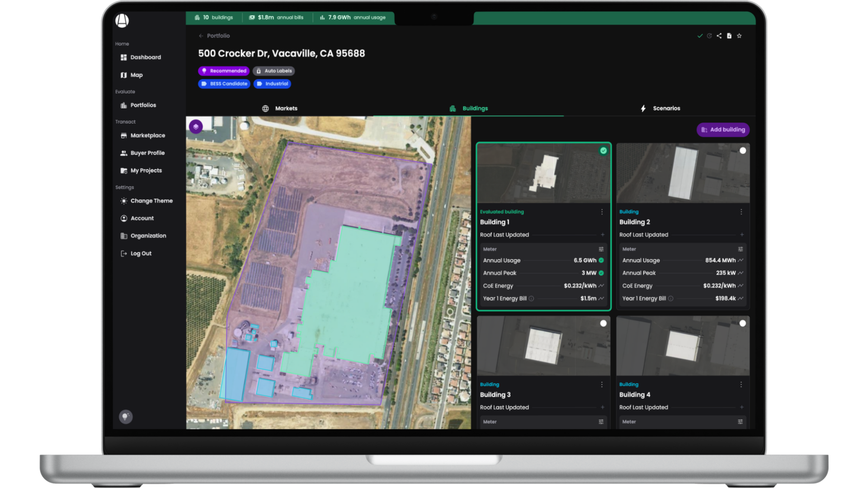Click the purple layers icon on map
868x488 pixels.
[196, 127]
